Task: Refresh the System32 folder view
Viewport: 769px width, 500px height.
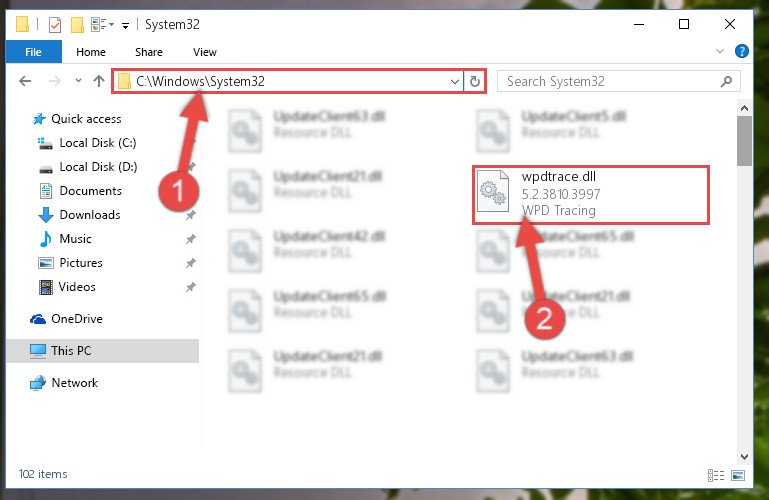Action: click(x=474, y=81)
